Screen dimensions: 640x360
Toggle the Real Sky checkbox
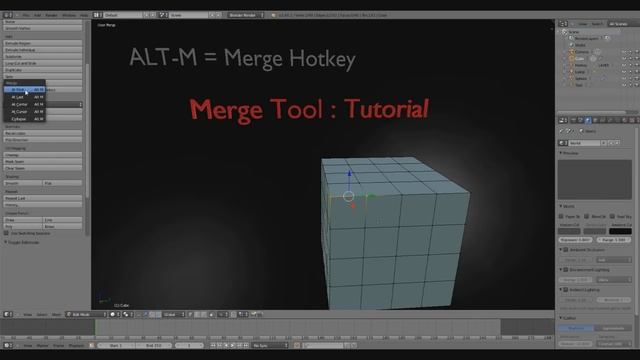[x=612, y=216]
